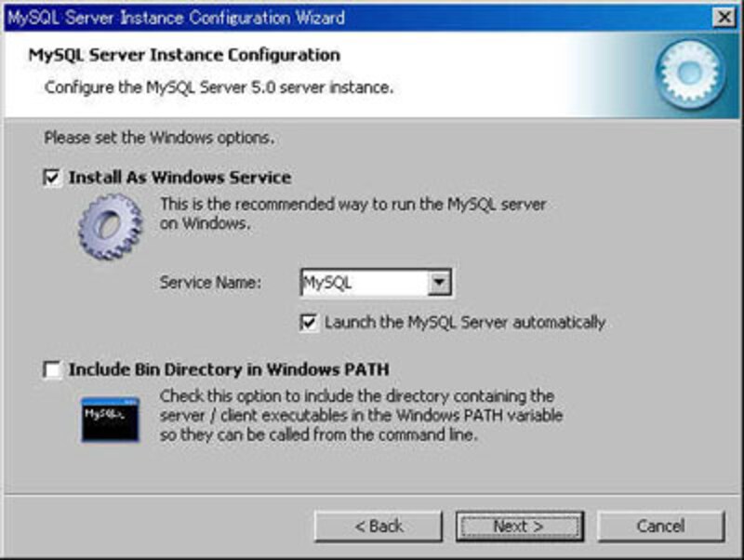Click 'Please set the Windows options.' text
The width and height of the screenshot is (744, 560).
click(x=159, y=138)
